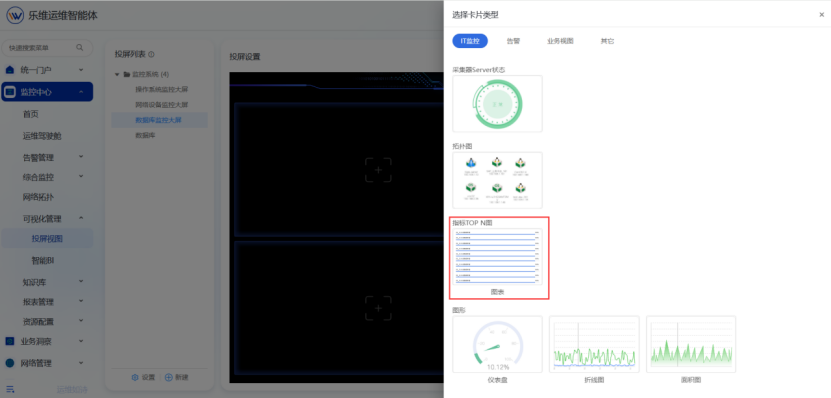Viewport: 831px width, 398px height.
Task: Expand the 告警管理 submenu
Action: [x=81, y=157]
